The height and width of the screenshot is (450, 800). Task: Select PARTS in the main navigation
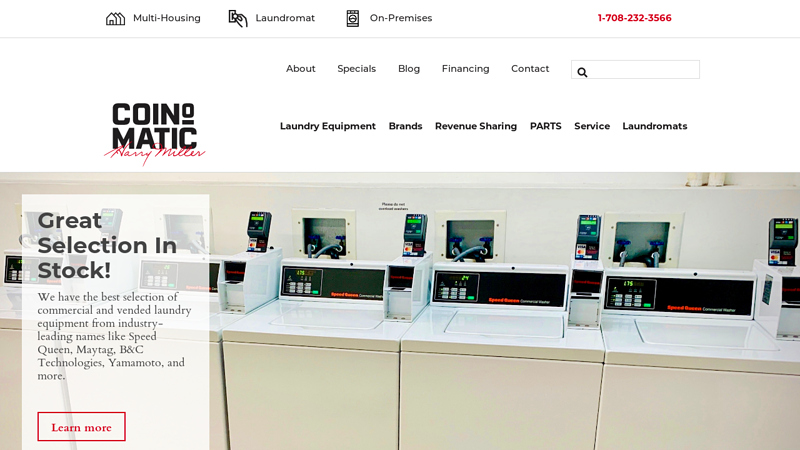545,126
